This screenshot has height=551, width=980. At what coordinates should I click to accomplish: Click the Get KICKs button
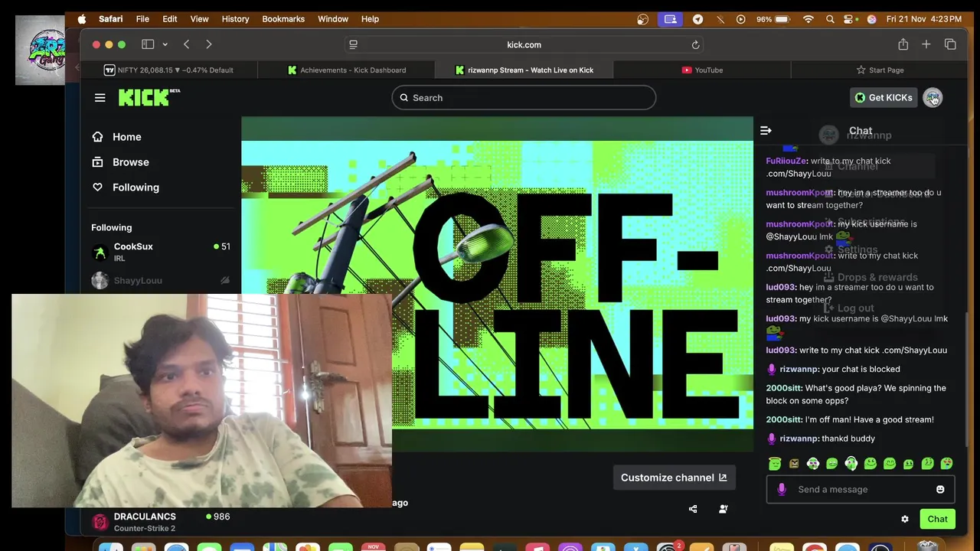click(884, 98)
